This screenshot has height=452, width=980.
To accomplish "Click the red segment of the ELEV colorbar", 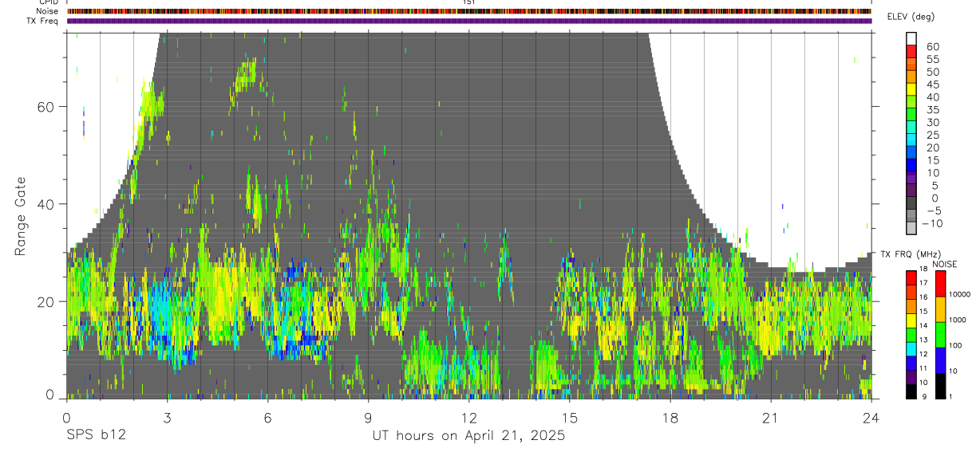I will click(911, 52).
